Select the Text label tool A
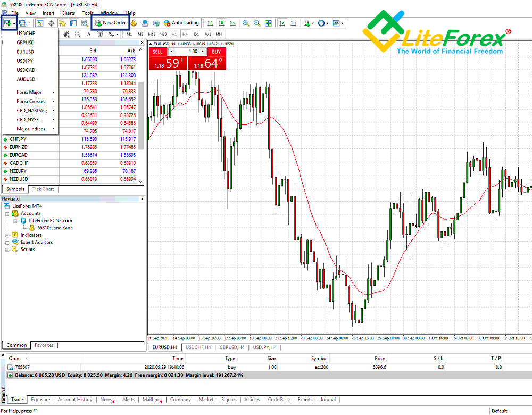Viewport: 532px width, 415px height. coord(89,34)
